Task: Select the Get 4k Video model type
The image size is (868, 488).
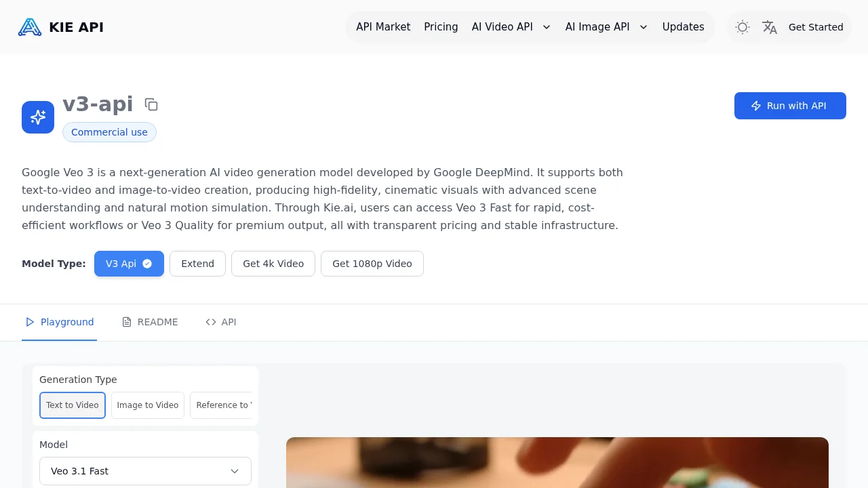Action: point(273,264)
